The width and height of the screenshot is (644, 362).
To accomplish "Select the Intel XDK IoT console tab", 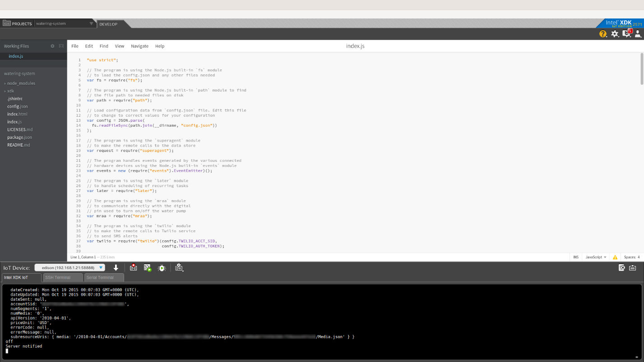I will (21, 277).
